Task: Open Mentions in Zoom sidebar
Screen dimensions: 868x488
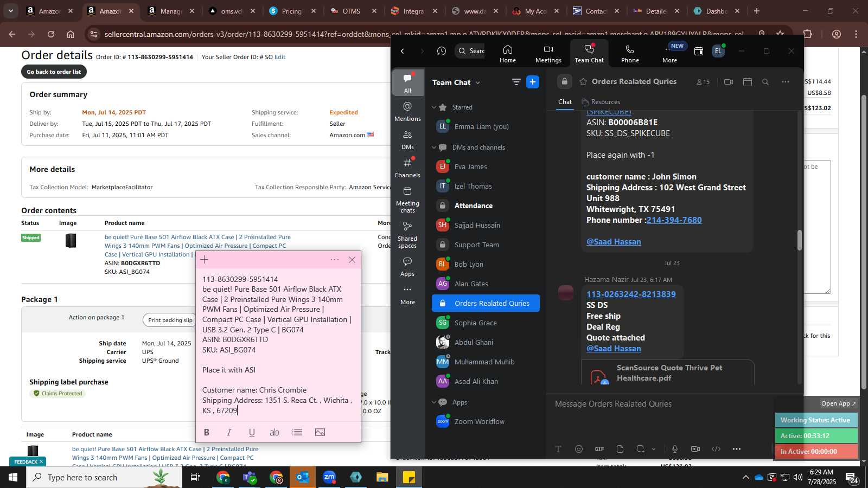Action: (x=407, y=111)
